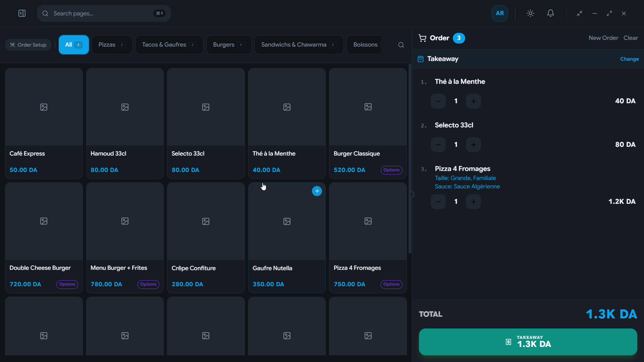This screenshot has height=362, width=644.
Task: Switch theme with the sun icon
Action: (530, 13)
